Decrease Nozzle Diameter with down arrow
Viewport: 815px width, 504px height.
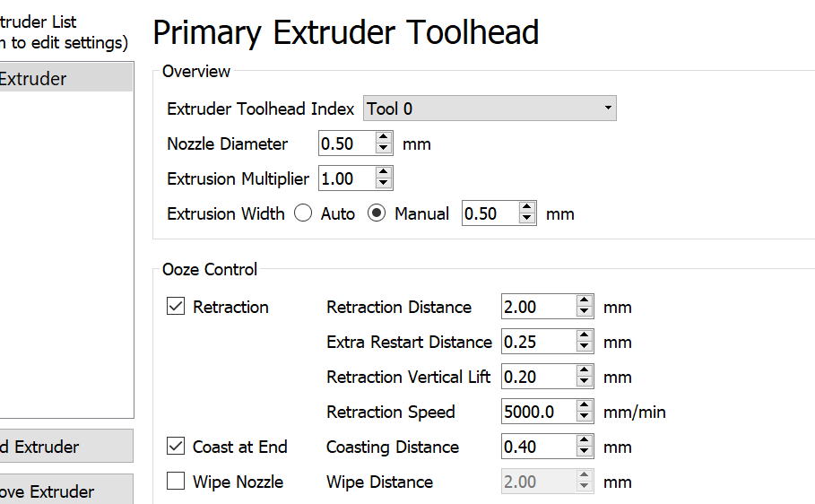[x=384, y=149]
